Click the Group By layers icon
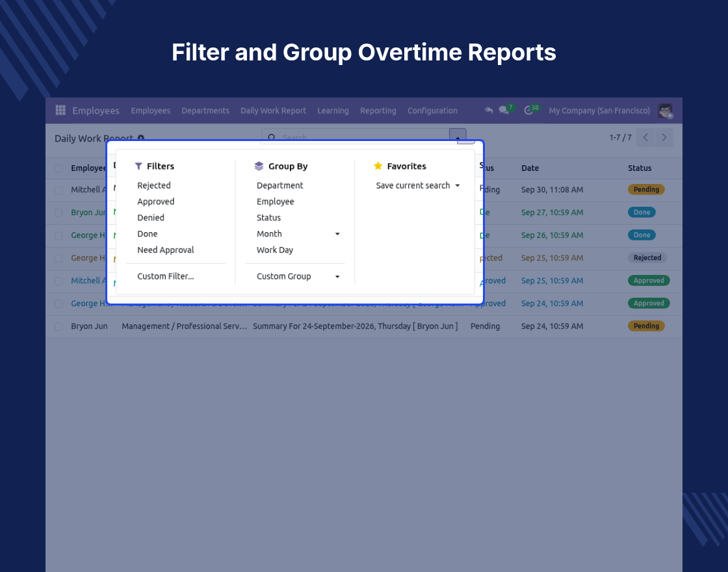The image size is (728, 572). tap(259, 166)
